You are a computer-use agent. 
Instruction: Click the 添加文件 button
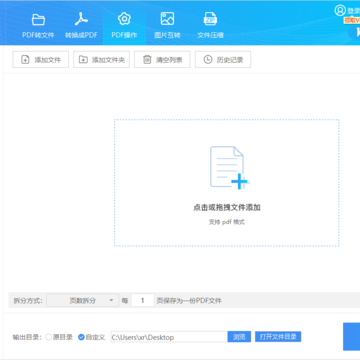(x=41, y=60)
